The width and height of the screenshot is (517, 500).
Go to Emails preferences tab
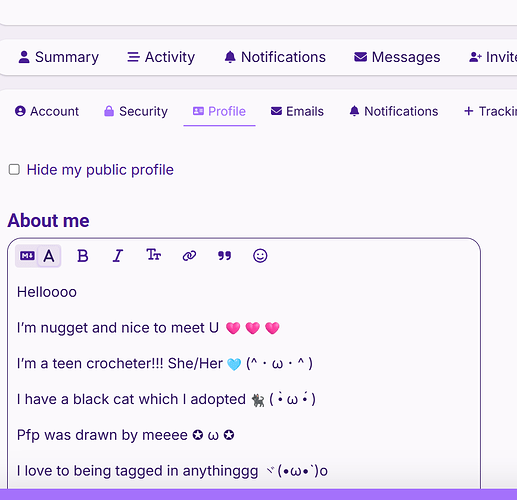(297, 111)
